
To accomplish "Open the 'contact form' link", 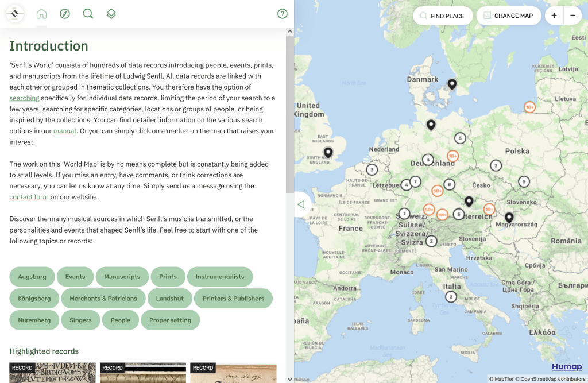I will click(29, 197).
